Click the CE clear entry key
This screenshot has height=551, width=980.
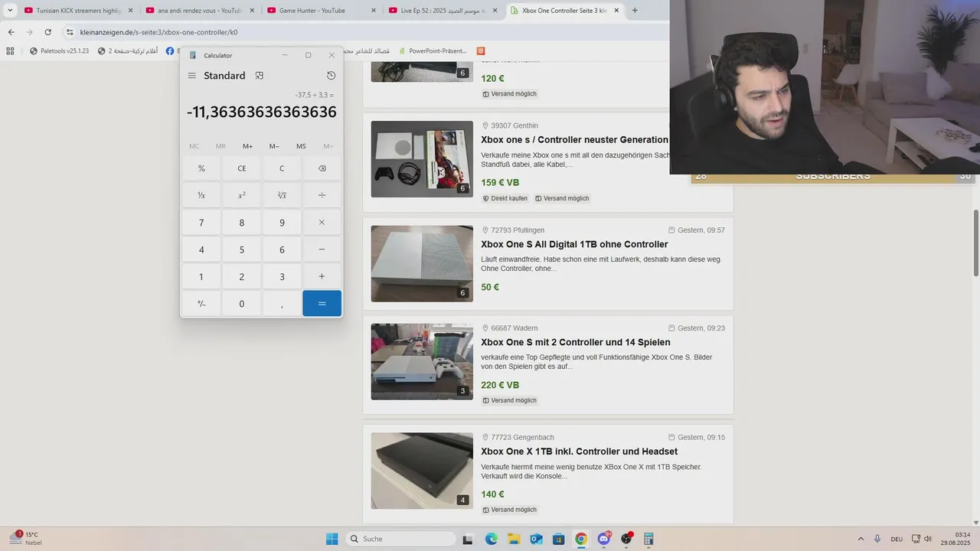242,168
